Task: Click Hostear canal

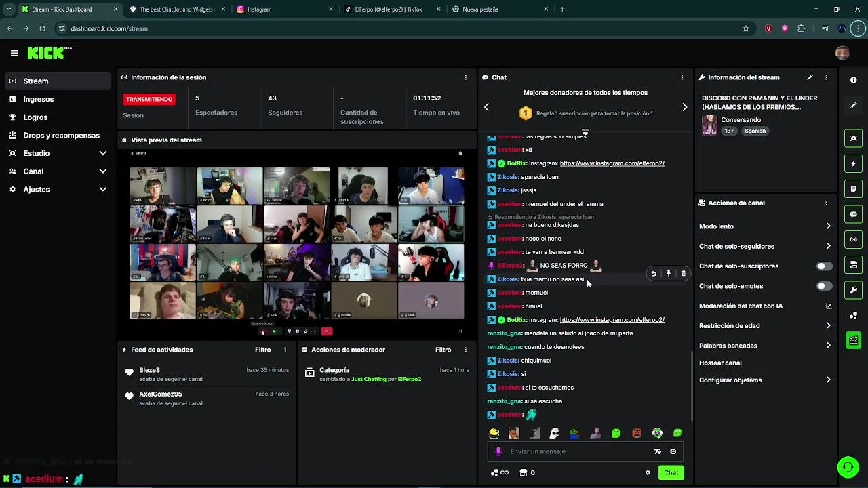Action: point(720,363)
